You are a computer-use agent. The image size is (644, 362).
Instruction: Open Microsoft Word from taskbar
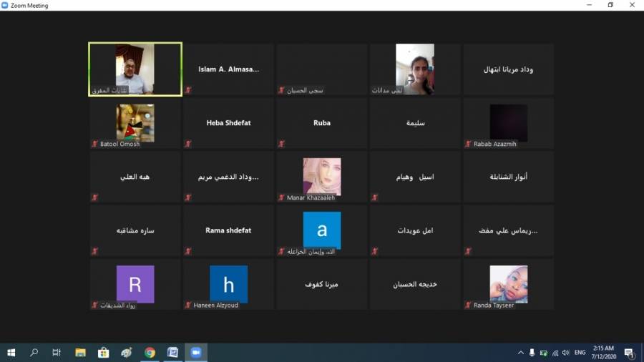(x=173, y=353)
